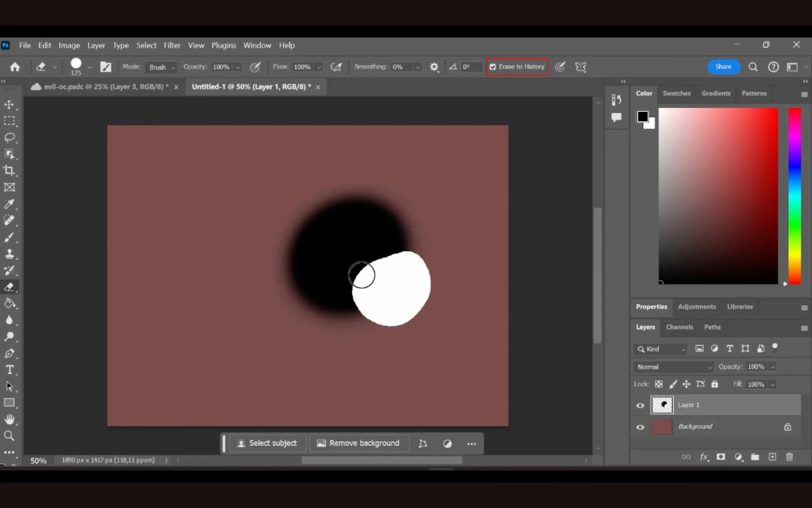Click the foreground color swatch
812x508 pixels.
(642, 116)
